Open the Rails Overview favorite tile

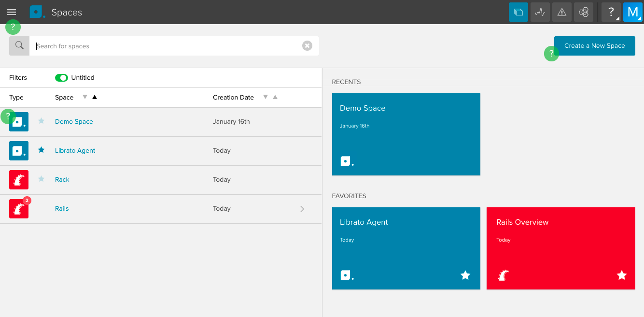[560, 248]
